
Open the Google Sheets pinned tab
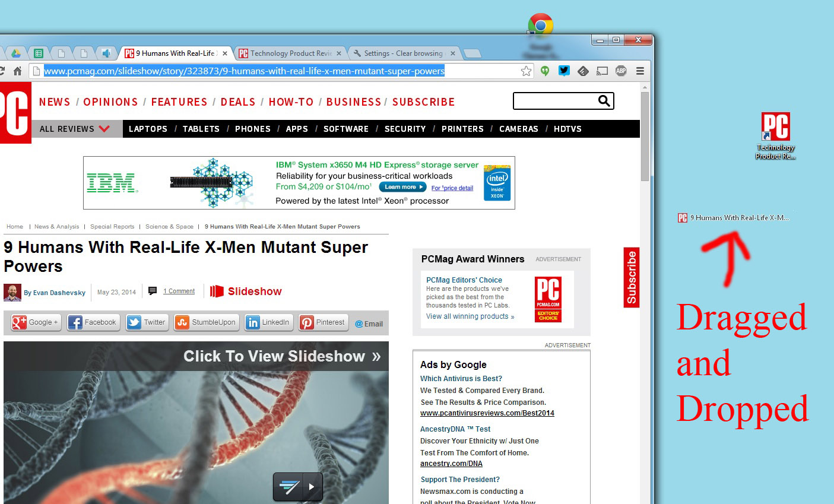coord(39,53)
